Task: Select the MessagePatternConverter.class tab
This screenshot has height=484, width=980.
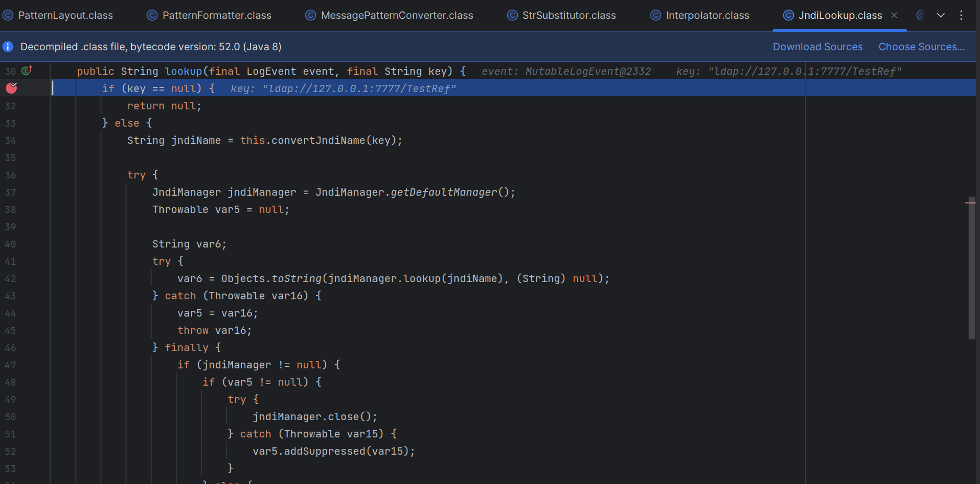Action: point(389,15)
